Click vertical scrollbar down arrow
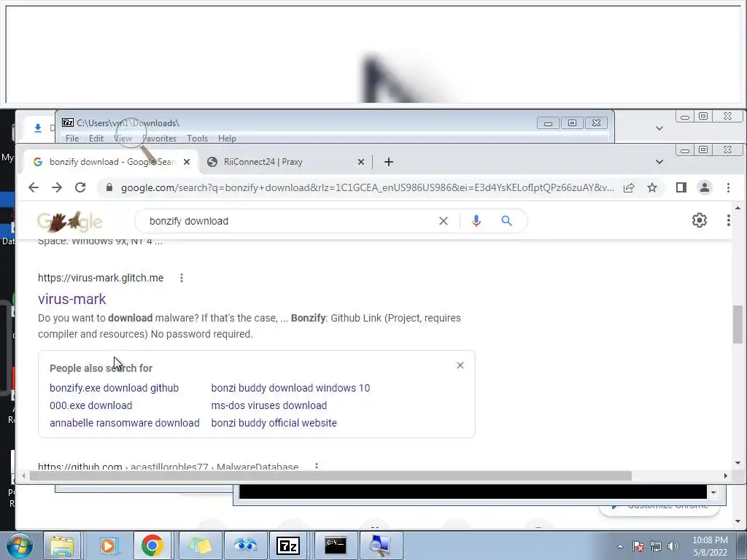The width and height of the screenshot is (747, 560). 738,463
